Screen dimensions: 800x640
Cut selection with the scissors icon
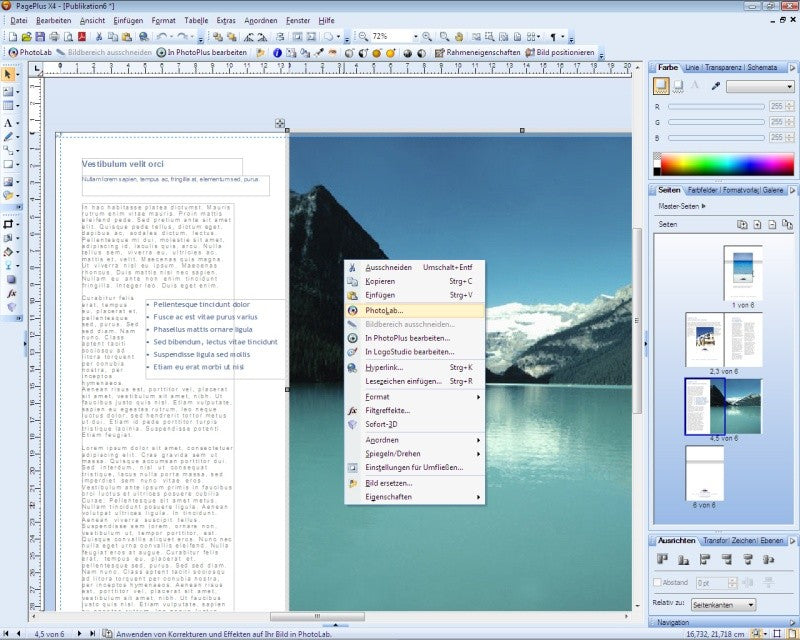pyautogui.click(x=99, y=37)
